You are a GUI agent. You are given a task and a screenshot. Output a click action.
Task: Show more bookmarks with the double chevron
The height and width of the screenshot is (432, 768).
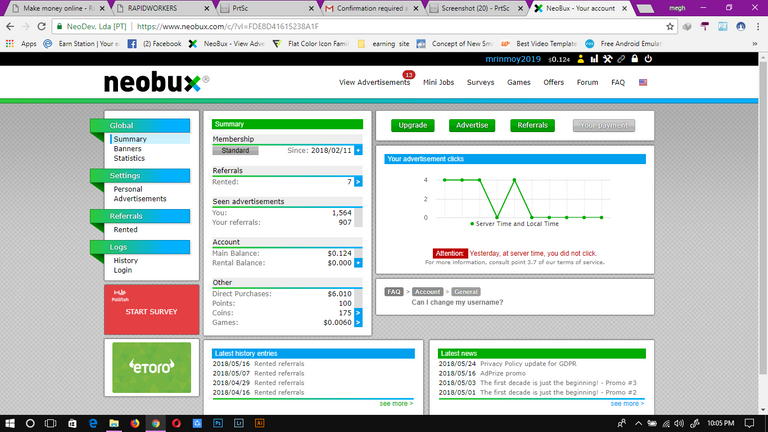point(755,44)
